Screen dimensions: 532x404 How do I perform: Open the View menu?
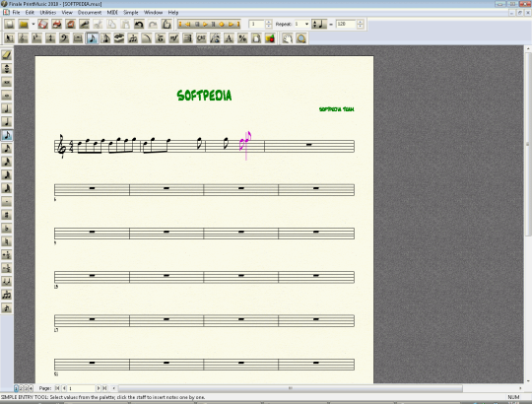[67, 13]
